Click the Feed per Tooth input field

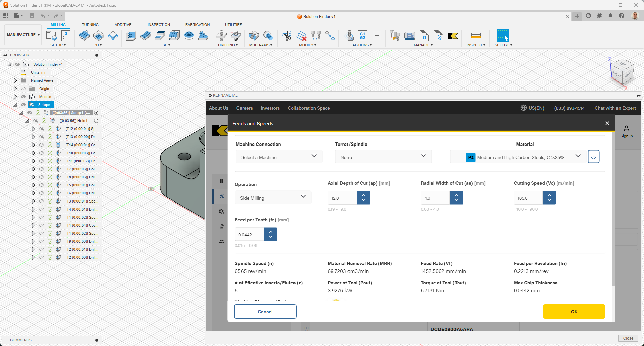(250, 235)
